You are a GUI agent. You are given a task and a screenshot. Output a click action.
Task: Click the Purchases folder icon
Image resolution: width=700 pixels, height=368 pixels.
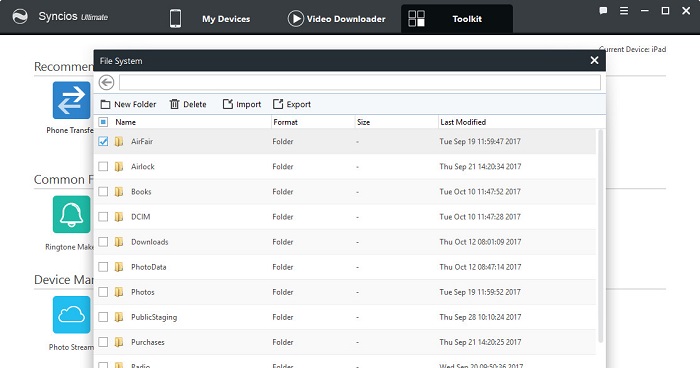click(119, 342)
